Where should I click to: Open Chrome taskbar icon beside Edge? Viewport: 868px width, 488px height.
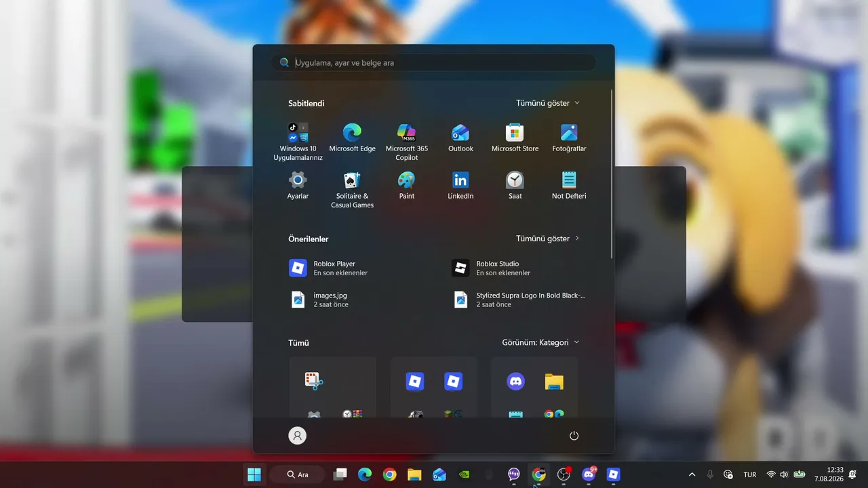(389, 474)
